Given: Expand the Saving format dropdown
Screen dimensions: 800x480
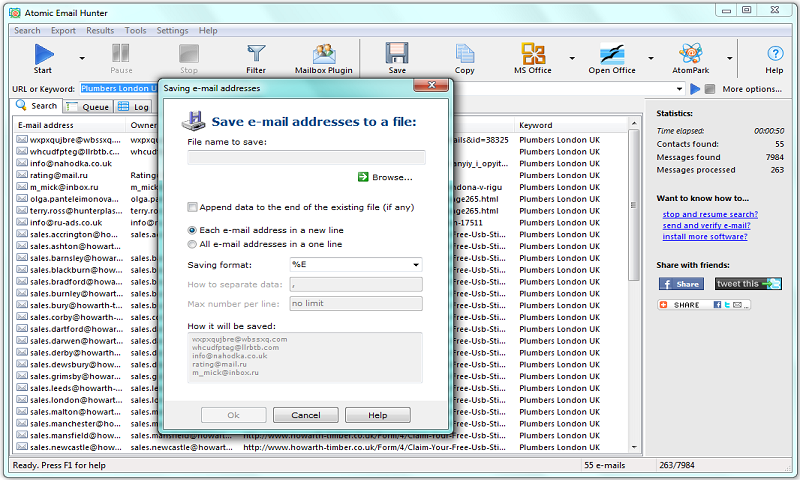Looking at the screenshot, I should [415, 265].
